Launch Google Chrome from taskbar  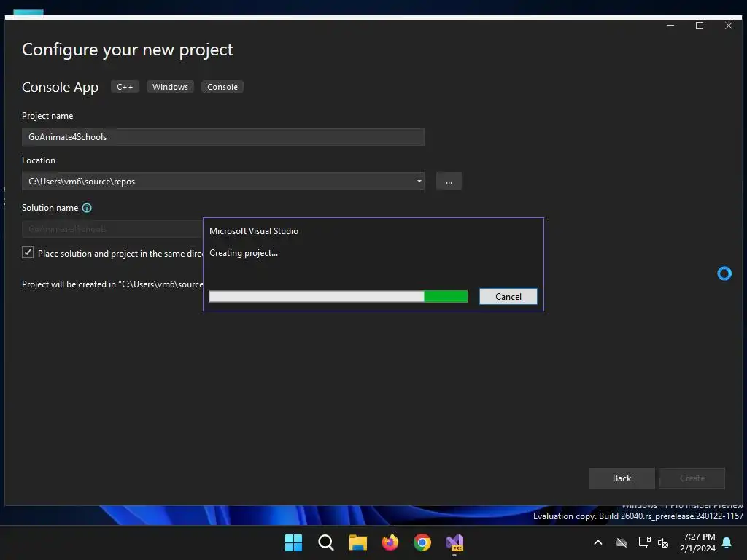422,542
